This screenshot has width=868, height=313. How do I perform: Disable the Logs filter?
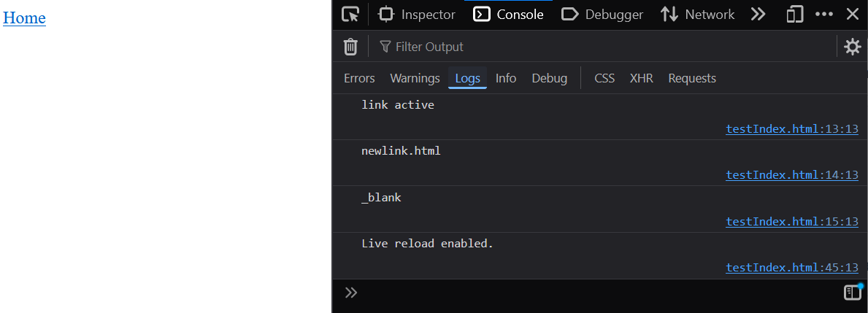point(467,78)
